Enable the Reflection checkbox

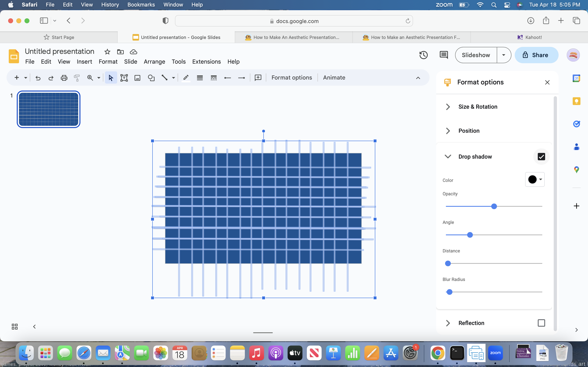pyautogui.click(x=541, y=323)
